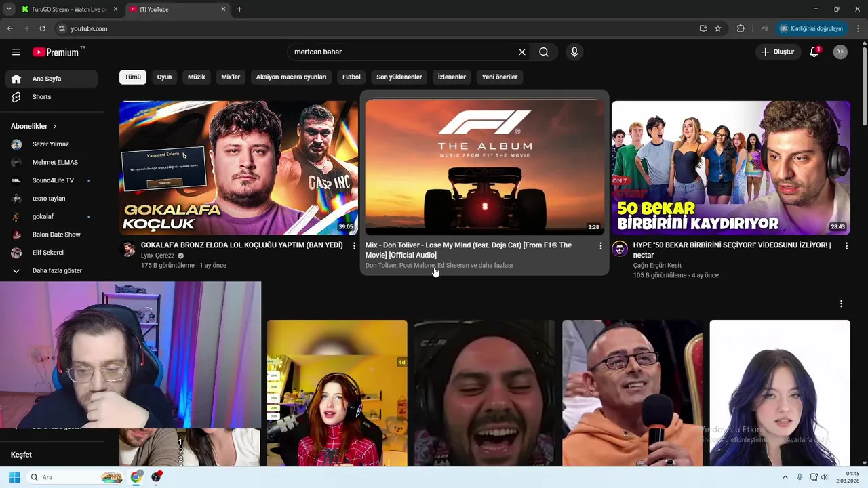Open Sound4Life TV channel subscription
868x488 pixels.
(x=52, y=180)
